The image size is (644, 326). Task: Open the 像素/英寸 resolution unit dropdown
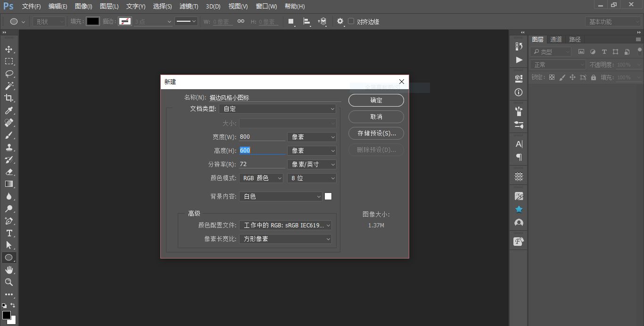312,165
